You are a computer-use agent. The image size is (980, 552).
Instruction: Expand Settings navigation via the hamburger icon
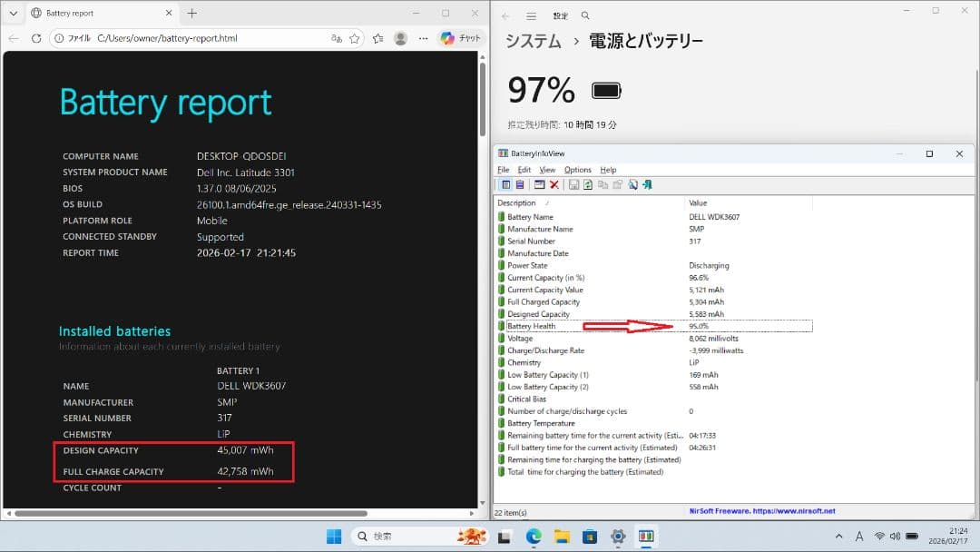(x=531, y=15)
